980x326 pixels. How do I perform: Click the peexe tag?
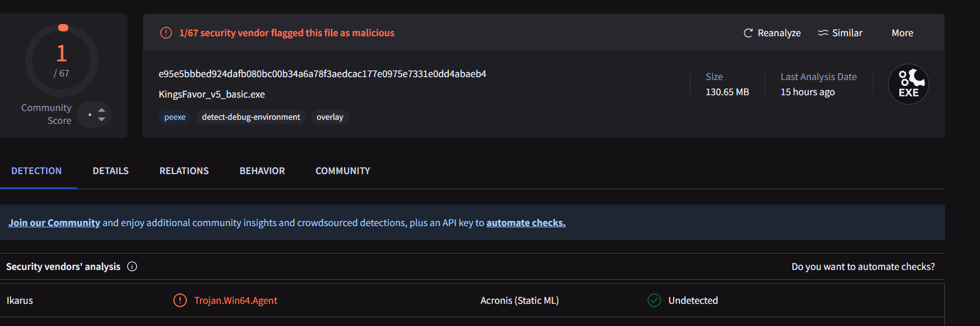pos(175,117)
